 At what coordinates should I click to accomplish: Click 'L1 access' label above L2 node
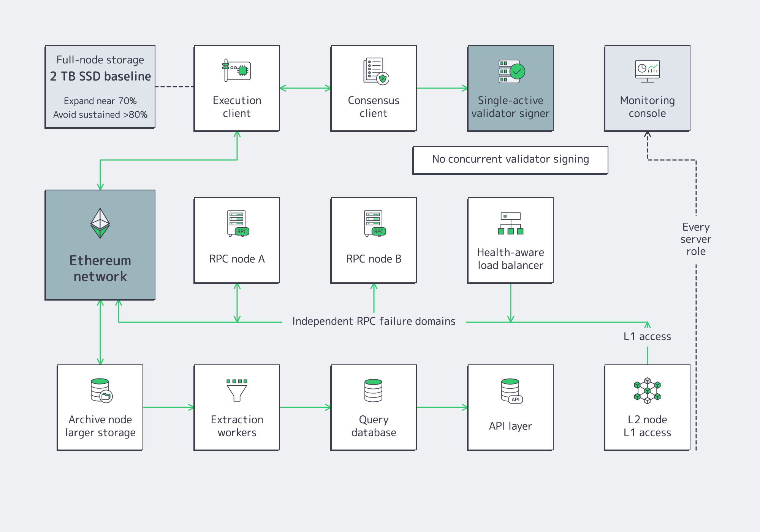pos(648,336)
